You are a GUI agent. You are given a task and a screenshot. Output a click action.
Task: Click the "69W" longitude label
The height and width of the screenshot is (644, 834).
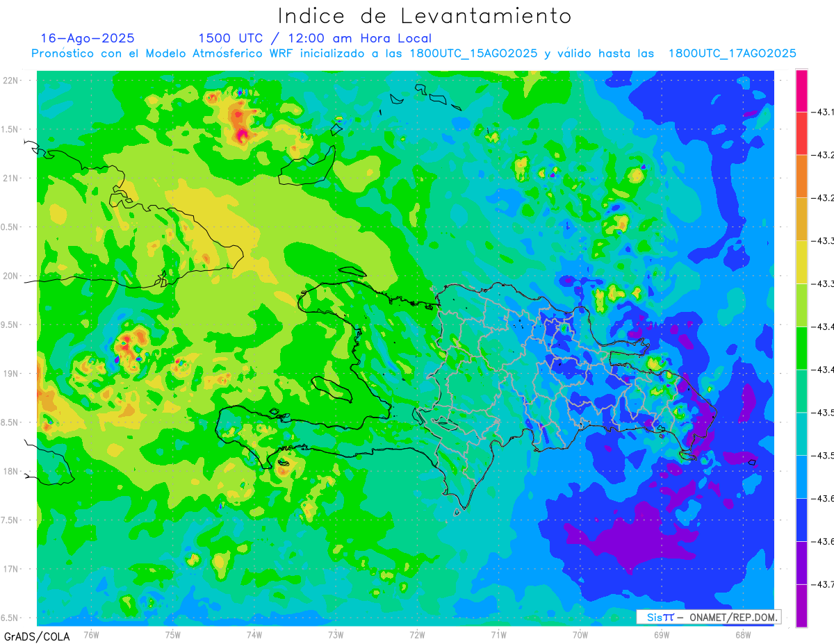click(662, 635)
